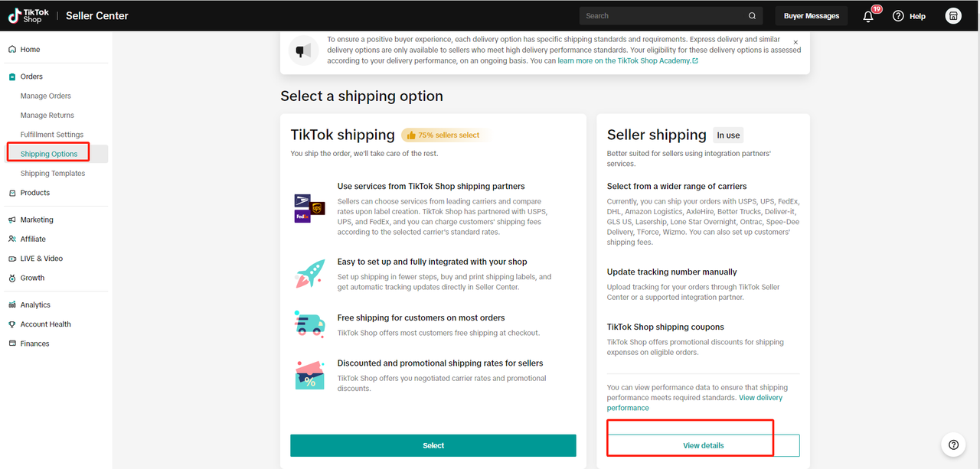980x469 pixels.
Task: Select the Products section in the sidebar
Action: (x=34, y=192)
